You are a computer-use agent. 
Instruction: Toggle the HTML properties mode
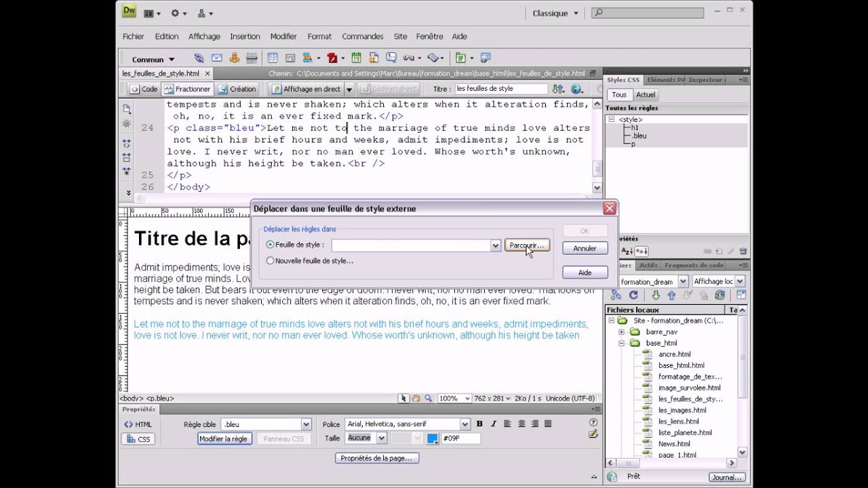click(x=138, y=424)
